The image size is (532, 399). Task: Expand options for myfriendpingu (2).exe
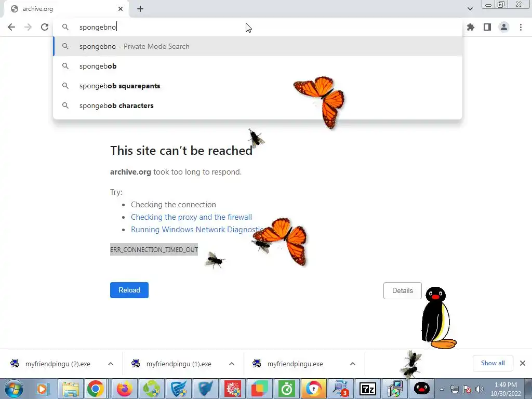(x=111, y=364)
